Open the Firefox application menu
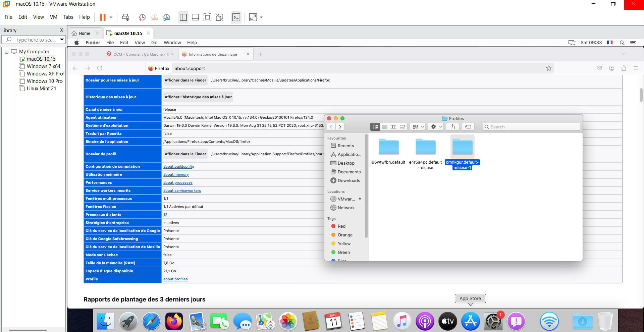This screenshot has width=644, height=332. click(x=636, y=68)
